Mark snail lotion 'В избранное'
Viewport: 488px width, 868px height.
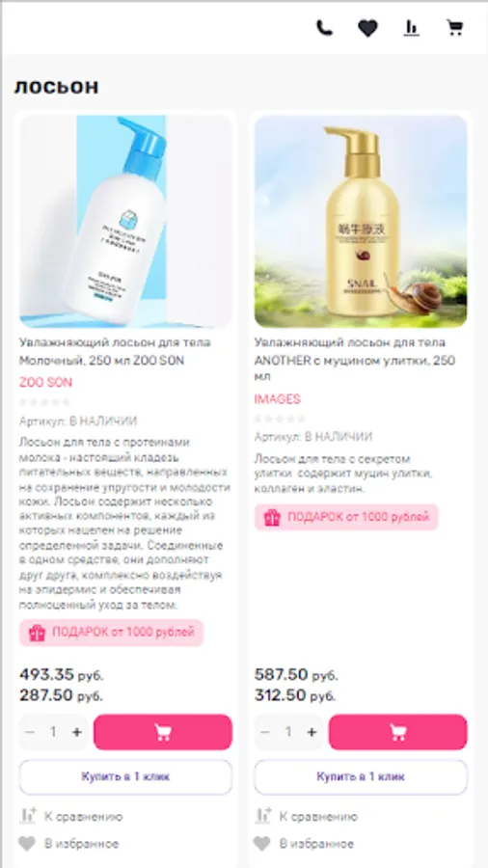pyautogui.click(x=304, y=844)
